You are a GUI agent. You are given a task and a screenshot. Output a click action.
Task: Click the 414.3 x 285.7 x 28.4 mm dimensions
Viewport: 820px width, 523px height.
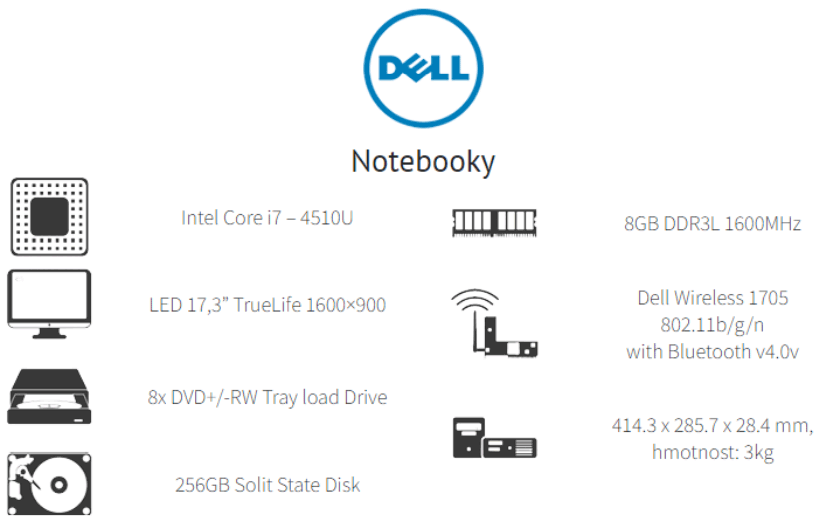point(712,426)
